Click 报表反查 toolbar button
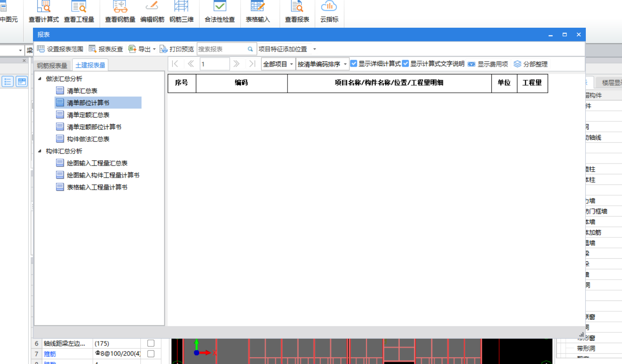Image resolution: width=622 pixels, height=364 pixels. click(106, 49)
